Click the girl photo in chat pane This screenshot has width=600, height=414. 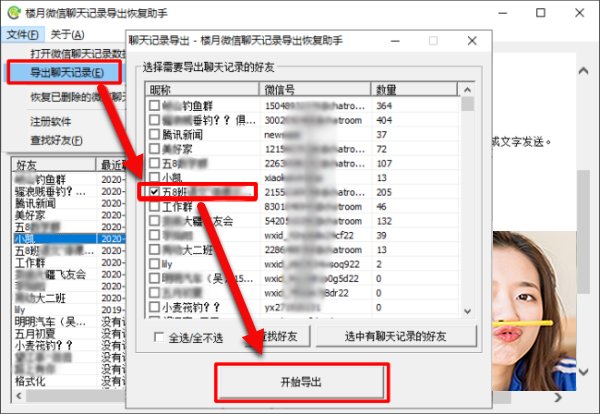534,311
